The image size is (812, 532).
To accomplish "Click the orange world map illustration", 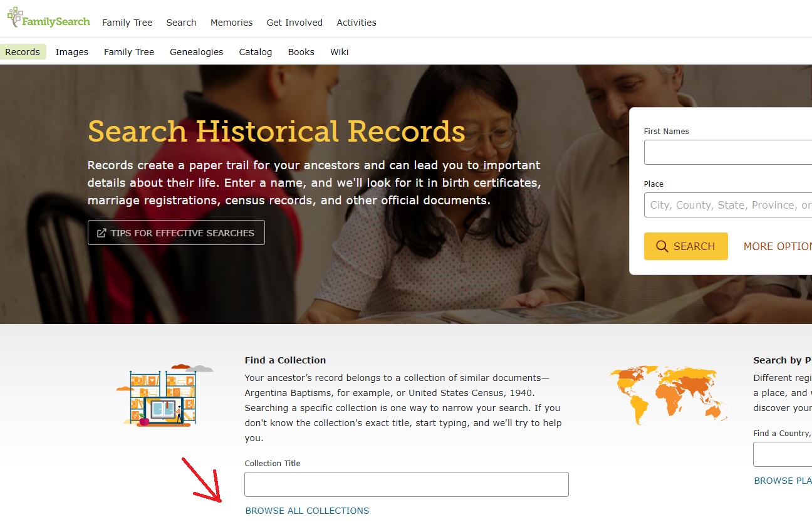I will tap(668, 394).
